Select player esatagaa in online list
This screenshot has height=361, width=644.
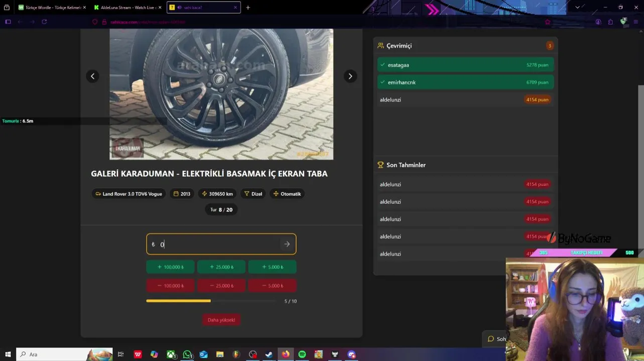pos(465,65)
